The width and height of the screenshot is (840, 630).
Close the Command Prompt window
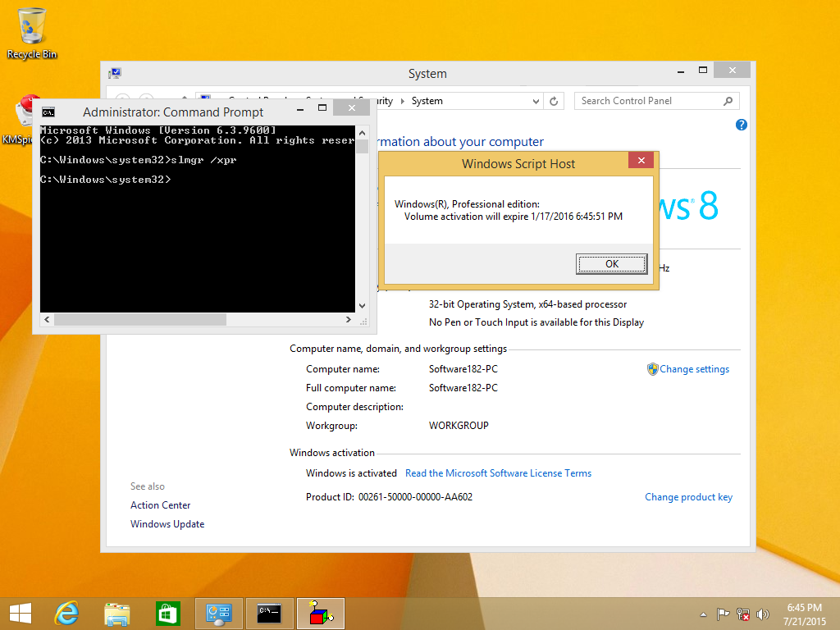tap(351, 107)
